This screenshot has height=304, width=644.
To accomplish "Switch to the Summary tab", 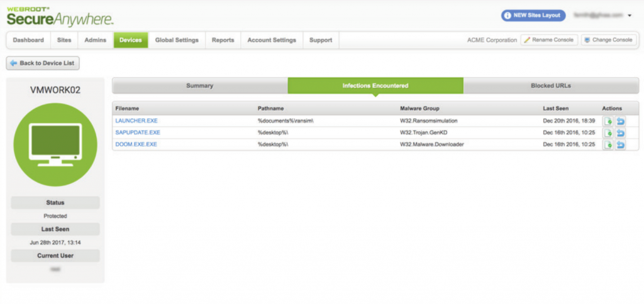I will point(200,86).
